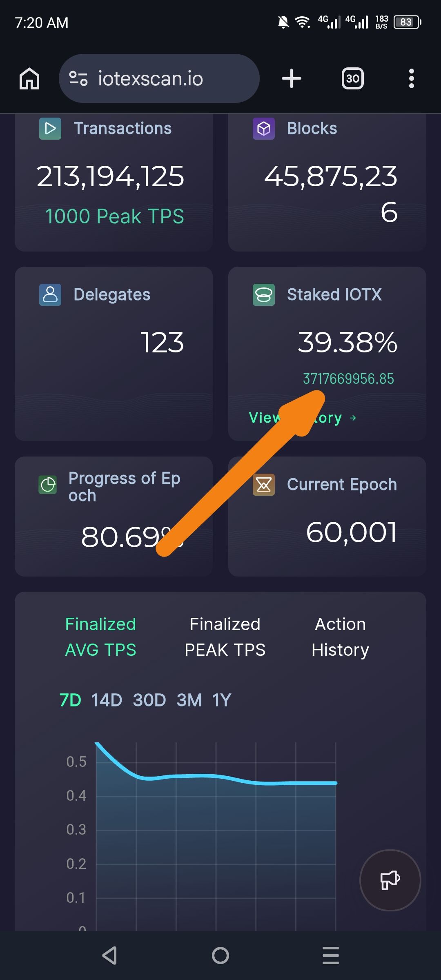Open browser three-dot overflow menu
The height and width of the screenshot is (980, 441).
[412, 78]
